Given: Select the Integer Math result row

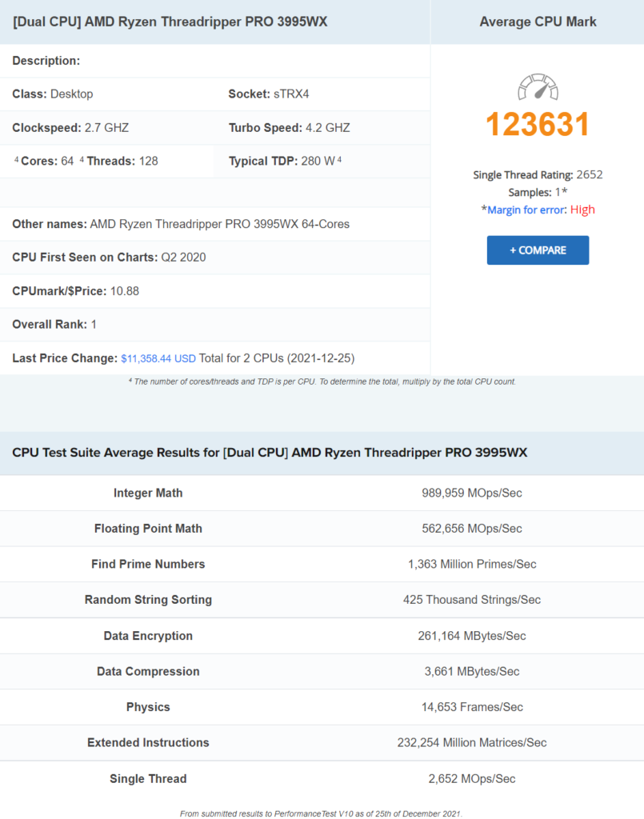Looking at the screenshot, I should click(320, 493).
